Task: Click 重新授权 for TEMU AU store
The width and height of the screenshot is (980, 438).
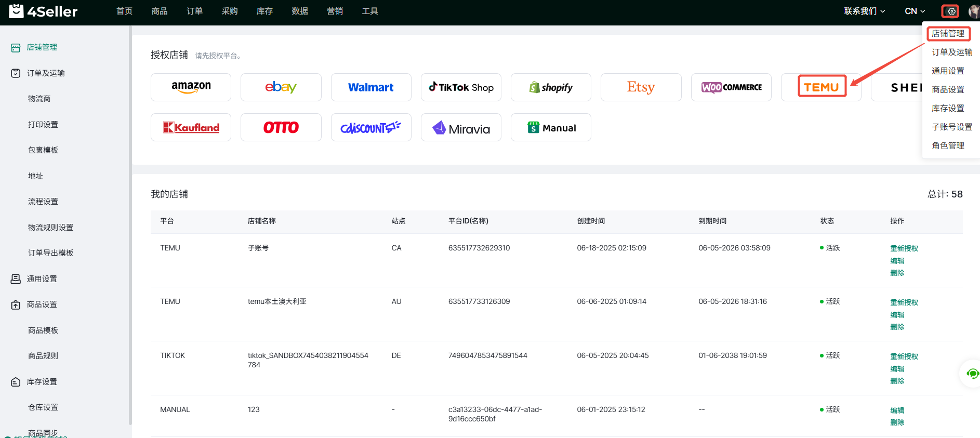Action: pos(904,302)
